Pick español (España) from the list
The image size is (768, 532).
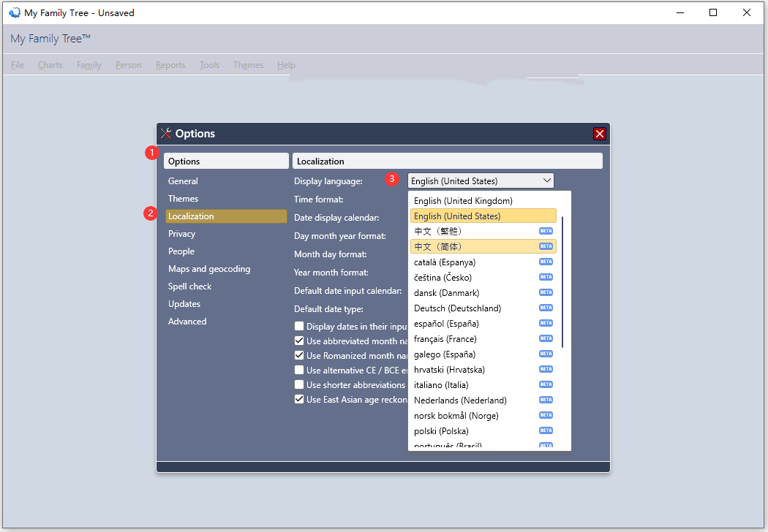tap(483, 324)
